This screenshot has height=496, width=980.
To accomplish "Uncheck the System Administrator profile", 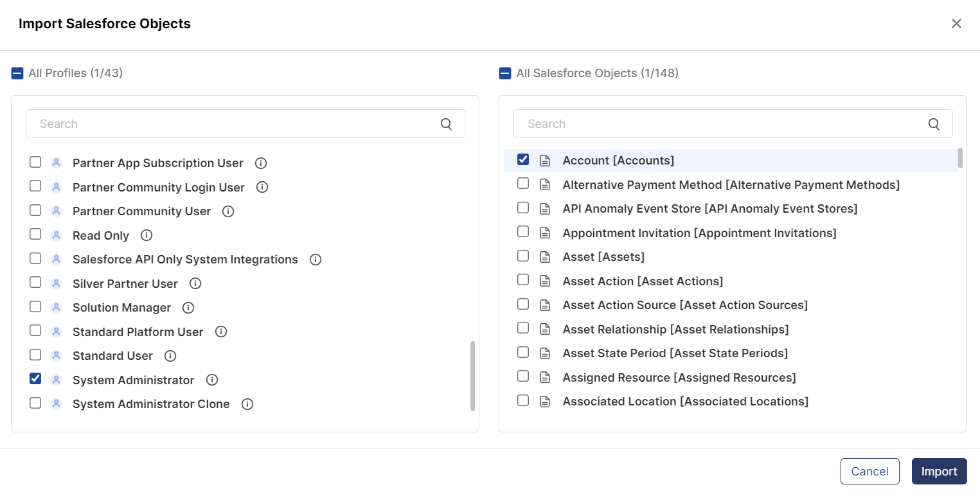I will [x=35, y=379].
